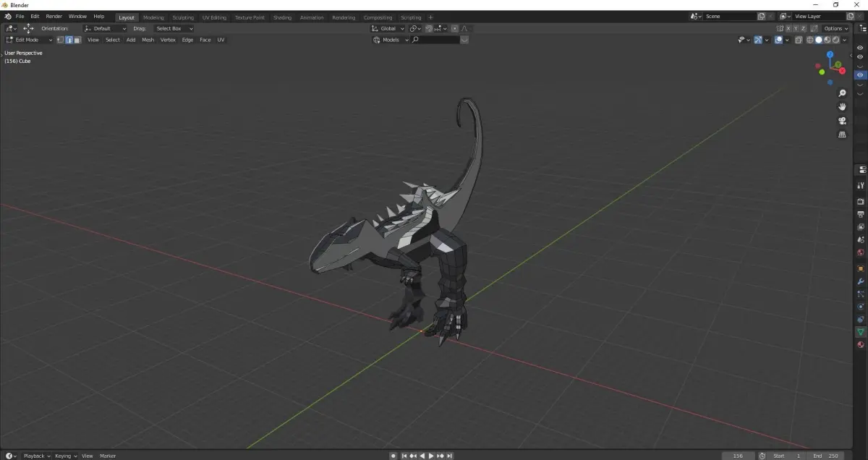868x460 pixels.
Task: Switch to the Modeling workspace tab
Action: [153, 17]
